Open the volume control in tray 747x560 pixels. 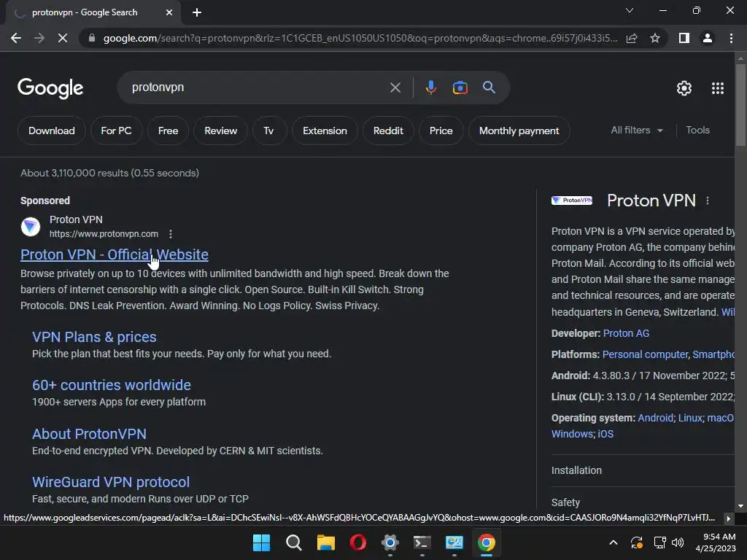[678, 542]
